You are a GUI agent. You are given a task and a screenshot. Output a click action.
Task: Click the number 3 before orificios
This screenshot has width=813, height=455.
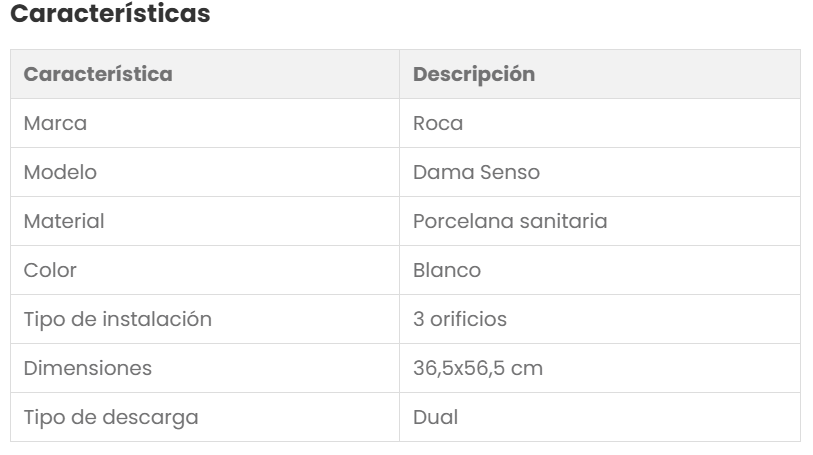point(419,320)
